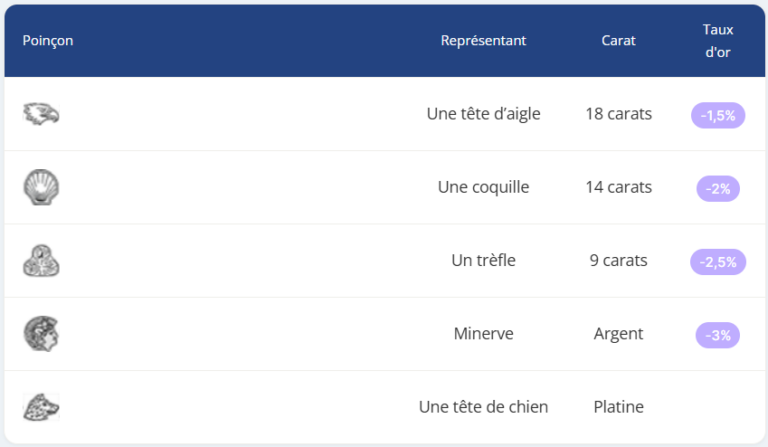
Task: Click the dog head hallmark icon
Action: (x=41, y=407)
